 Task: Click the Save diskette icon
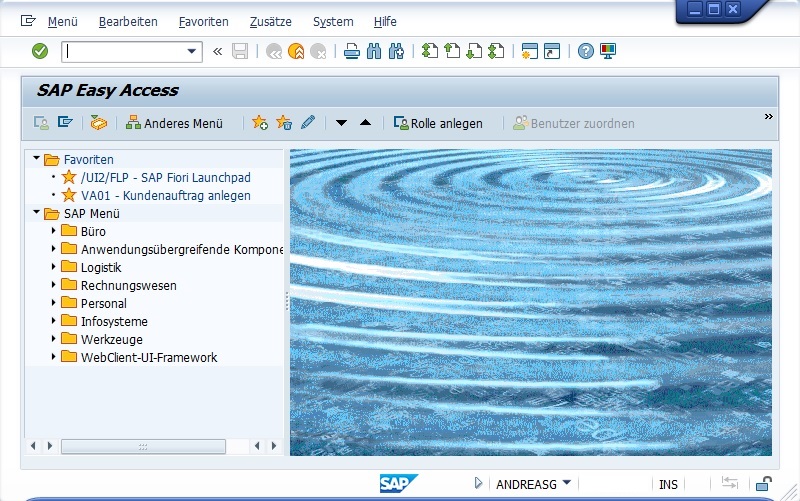[240, 52]
